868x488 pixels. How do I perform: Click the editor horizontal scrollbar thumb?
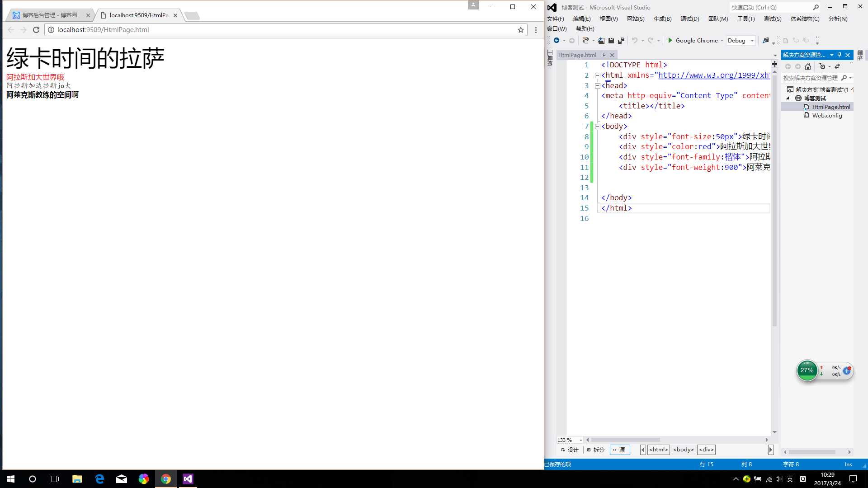tap(626, 440)
